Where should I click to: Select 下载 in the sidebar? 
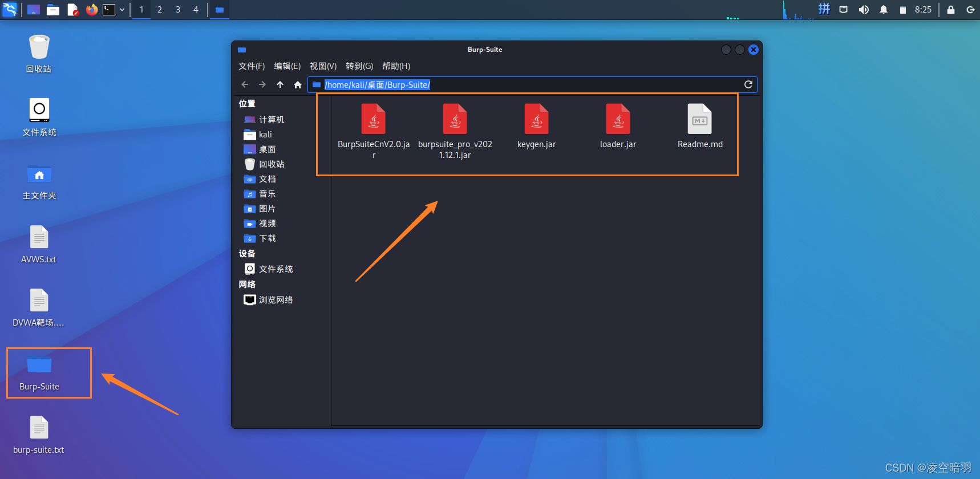(x=260, y=238)
